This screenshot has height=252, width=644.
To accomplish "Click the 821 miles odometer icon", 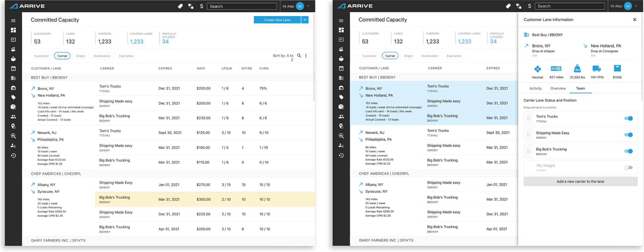I will coord(556,68).
